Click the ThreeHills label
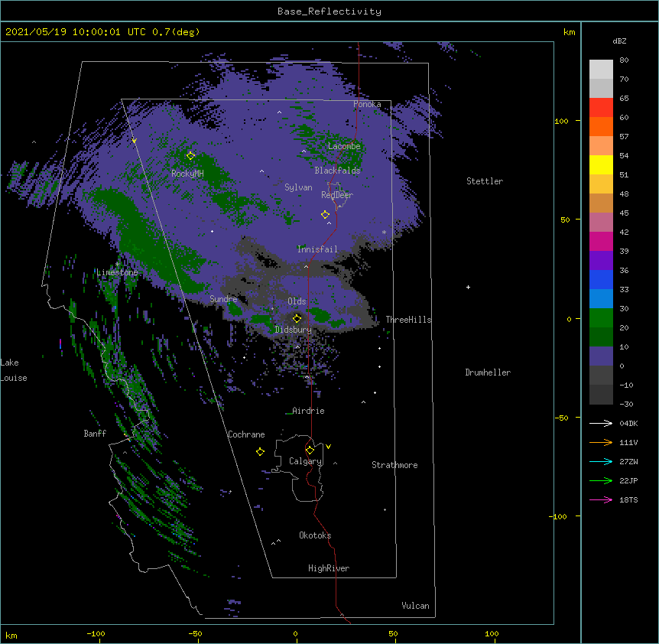The height and width of the screenshot is (644, 659). [x=408, y=320]
